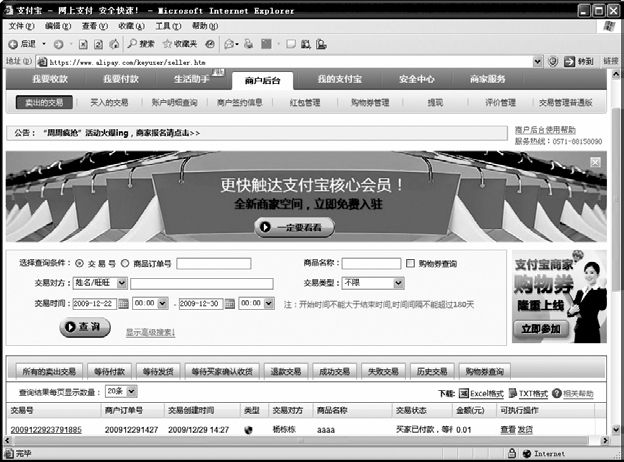Viewport: 624px width, 462px height.
Task: Click the Edit icon after Print
Action: pos(266,44)
